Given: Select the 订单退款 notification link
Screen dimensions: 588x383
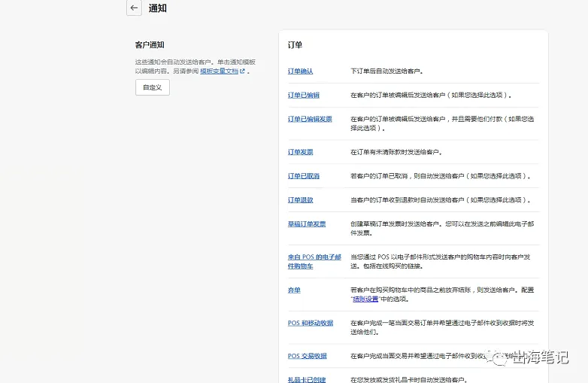Looking at the screenshot, I should click(300, 200).
